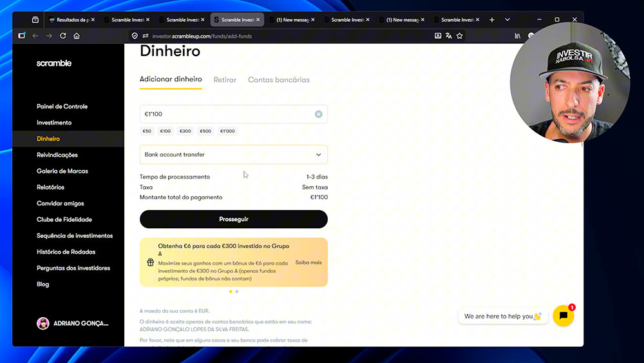This screenshot has width=644, height=363.
Task: Switch to the Contas bancárias tab
Action: tap(279, 80)
